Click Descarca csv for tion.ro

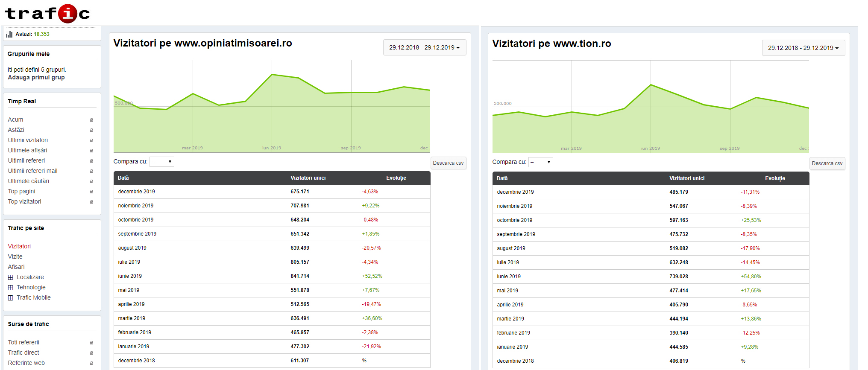(827, 163)
